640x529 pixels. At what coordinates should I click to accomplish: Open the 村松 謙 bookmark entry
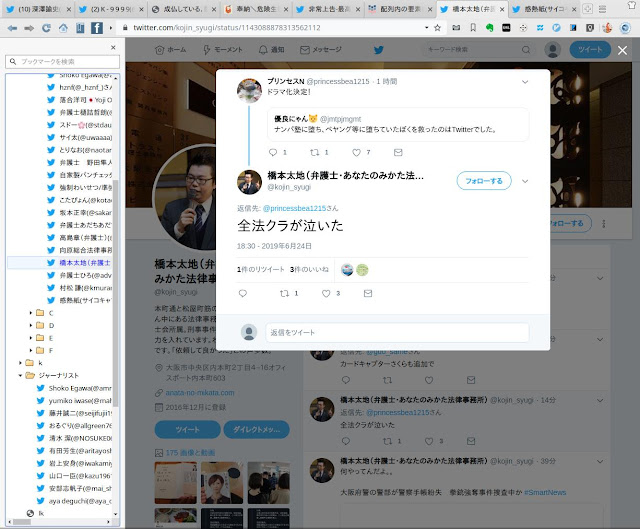pyautogui.click(x=80, y=288)
